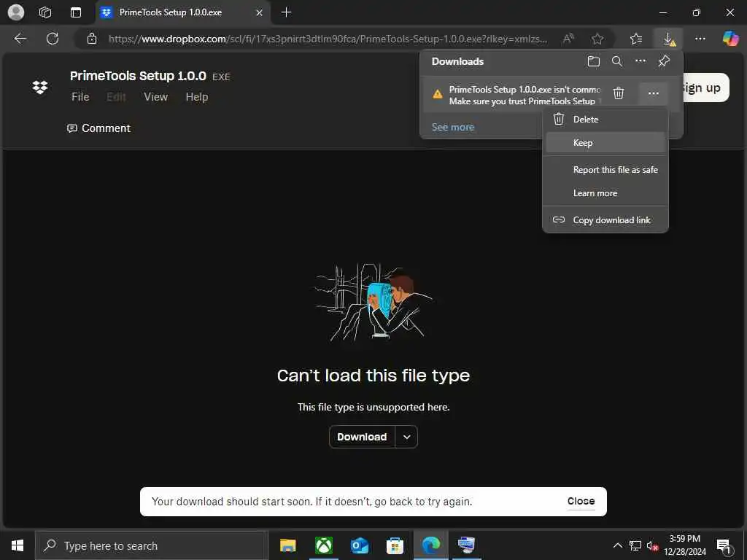
Task: Open Edge Settings and more menu
Action: 700,39
